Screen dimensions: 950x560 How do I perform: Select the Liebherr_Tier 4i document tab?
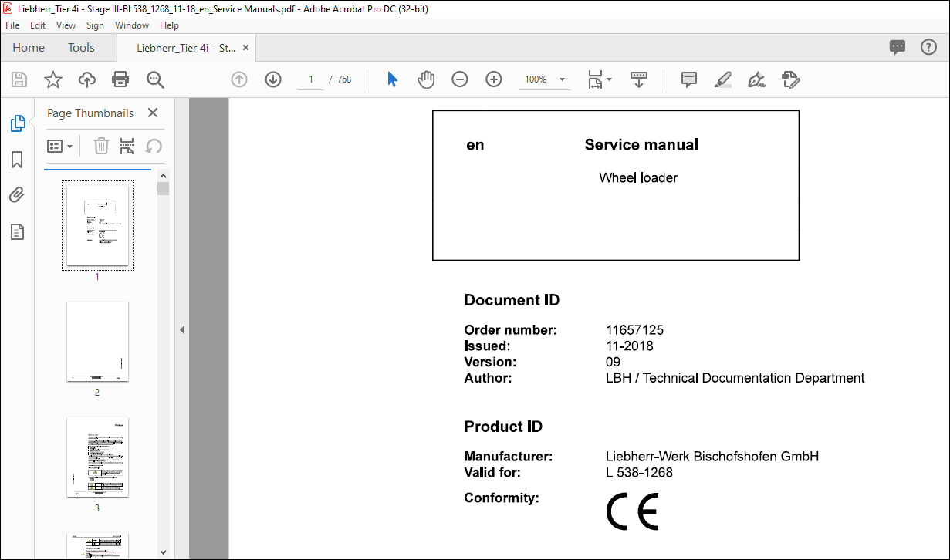(x=186, y=48)
